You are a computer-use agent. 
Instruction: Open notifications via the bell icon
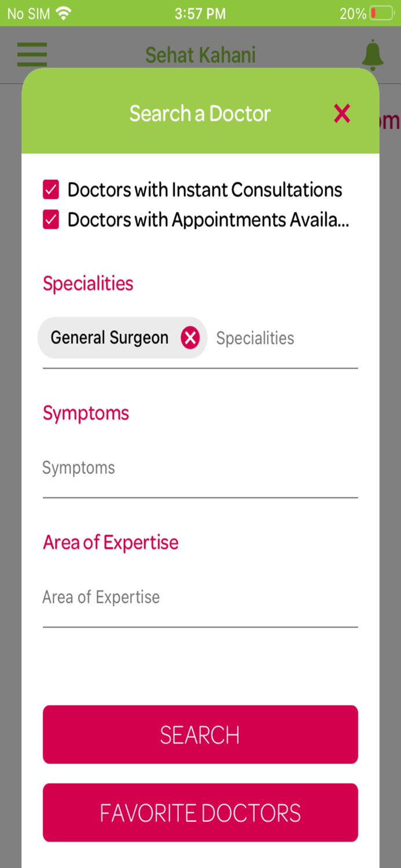[373, 54]
